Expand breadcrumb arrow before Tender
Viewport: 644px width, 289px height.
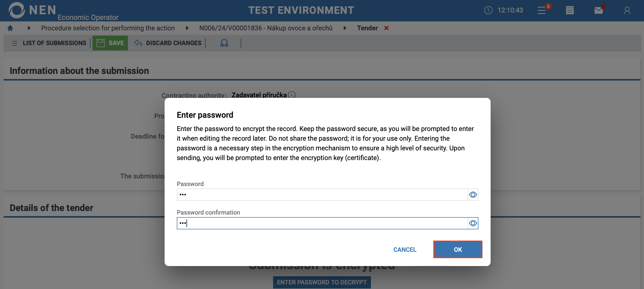tap(345, 28)
